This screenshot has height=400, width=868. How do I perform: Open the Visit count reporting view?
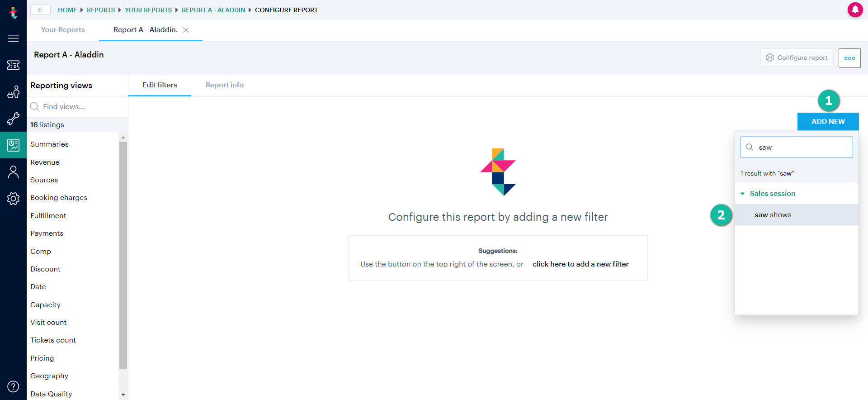(x=48, y=323)
